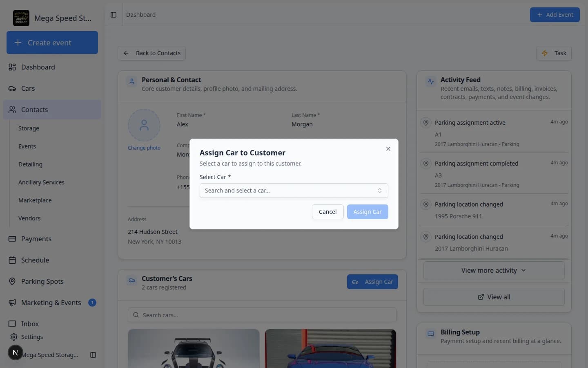Click the Settings gear icon
The height and width of the screenshot is (368, 588).
click(14, 337)
